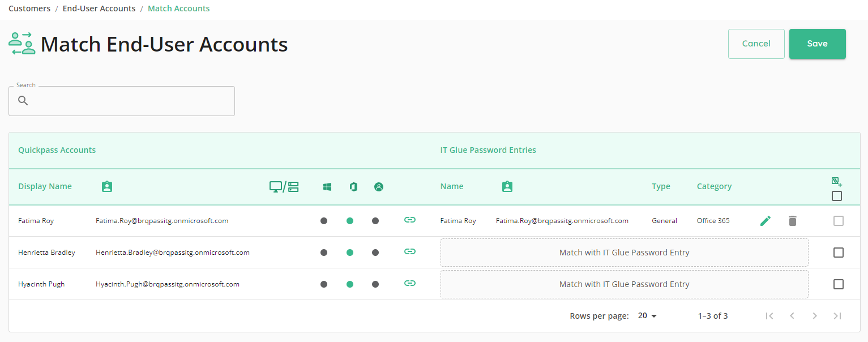Click Hyacinth.Pugh@brqpassitg.onmicrosoft.com email
The width and height of the screenshot is (868, 342).
point(168,284)
